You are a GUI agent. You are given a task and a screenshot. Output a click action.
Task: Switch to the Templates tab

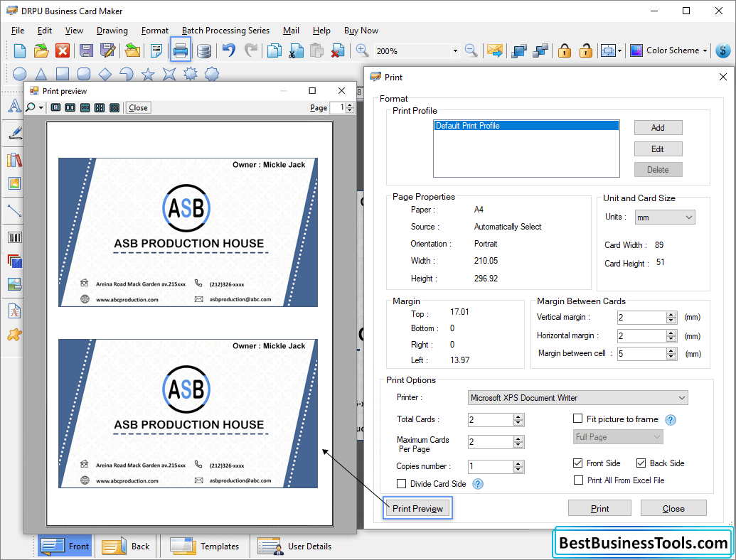click(x=205, y=546)
